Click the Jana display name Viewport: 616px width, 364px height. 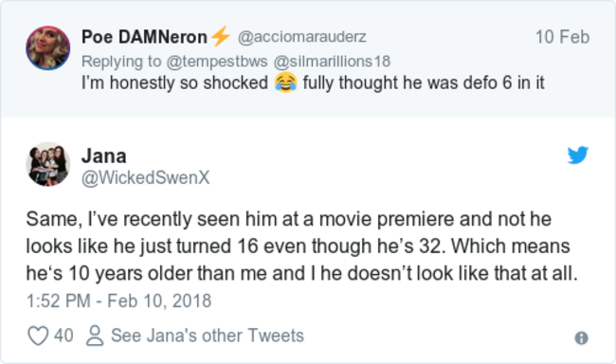pos(103,156)
